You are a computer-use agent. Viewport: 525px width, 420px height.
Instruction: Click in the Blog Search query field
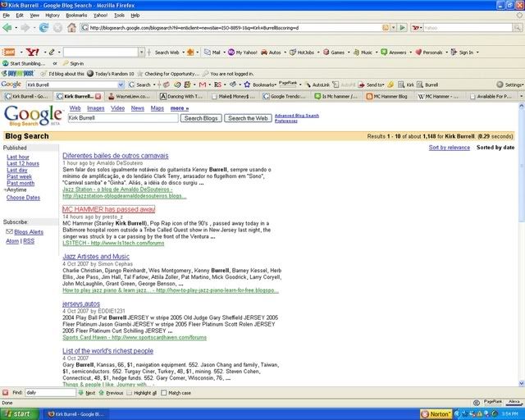123,118
